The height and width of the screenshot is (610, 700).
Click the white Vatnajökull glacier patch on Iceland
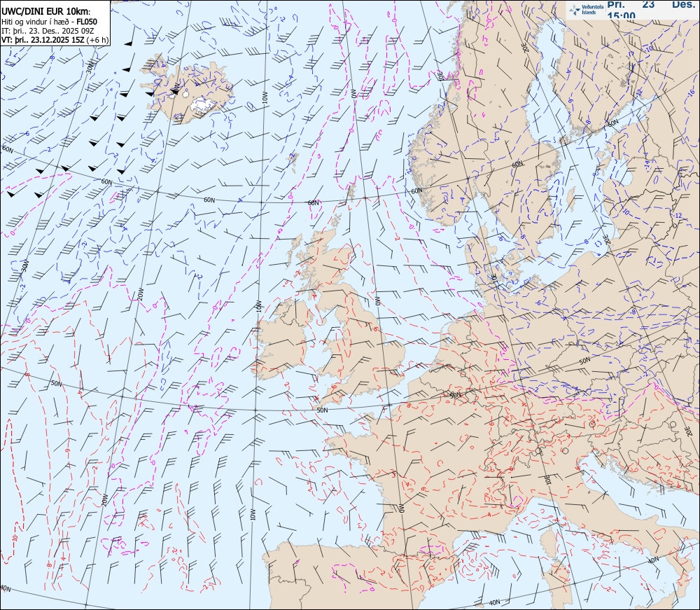click(x=204, y=105)
